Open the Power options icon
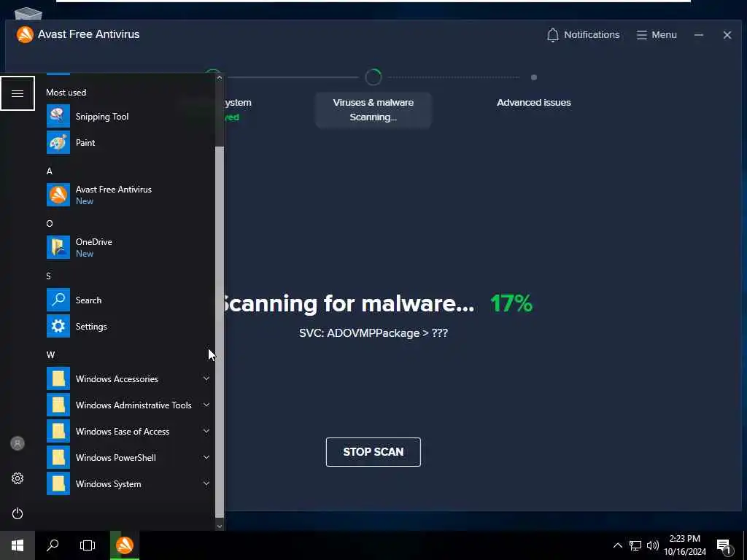This screenshot has height=560, width=747. point(18,513)
